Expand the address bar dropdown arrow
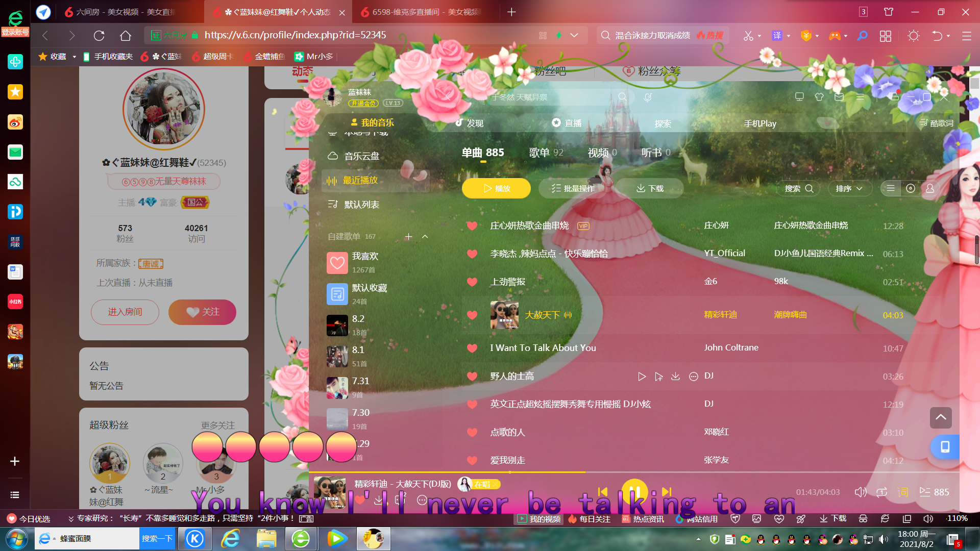The height and width of the screenshot is (551, 980). 574,35
